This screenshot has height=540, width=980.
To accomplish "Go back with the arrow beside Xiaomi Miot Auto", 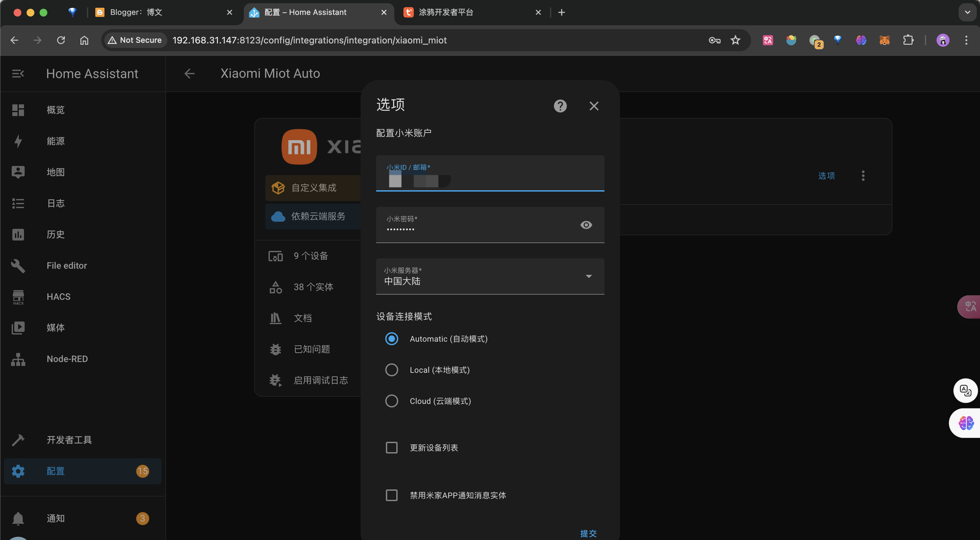I will 189,73.
